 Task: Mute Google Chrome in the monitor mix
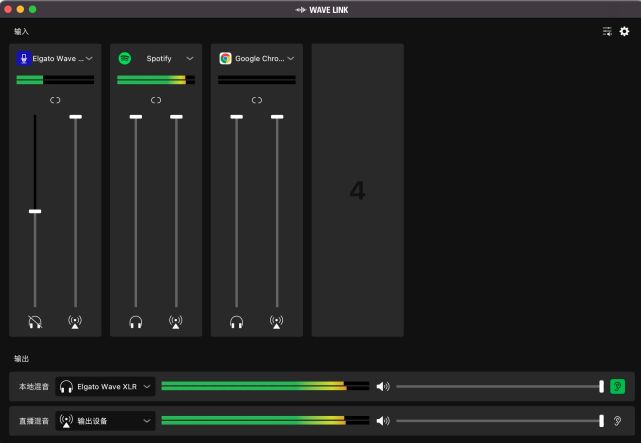(236, 322)
